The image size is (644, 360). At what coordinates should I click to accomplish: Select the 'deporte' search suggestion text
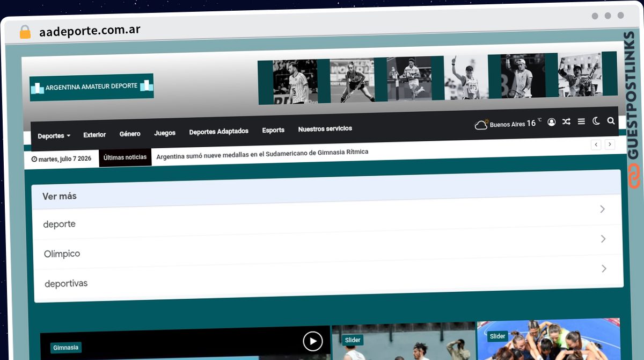tap(59, 224)
